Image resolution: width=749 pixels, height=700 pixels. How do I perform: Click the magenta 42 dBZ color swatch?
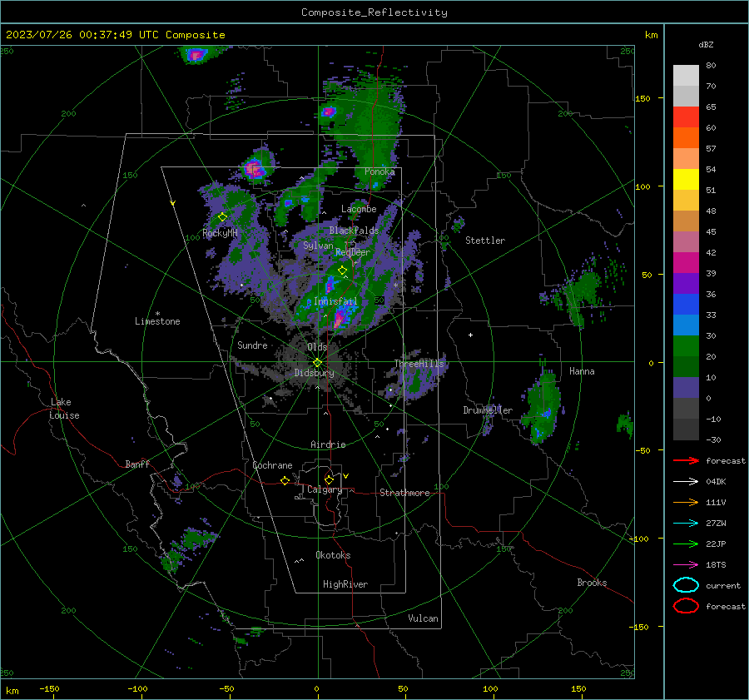coord(686,263)
